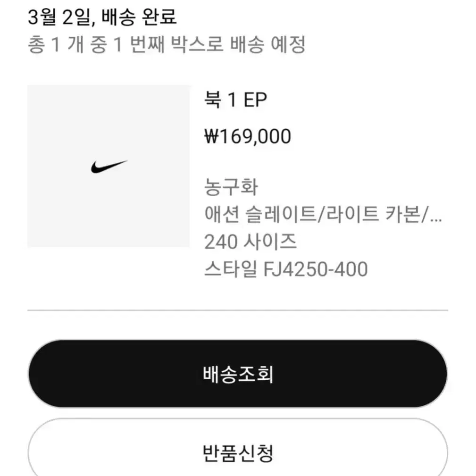Click the 총 1 개 count text

(x=56, y=44)
